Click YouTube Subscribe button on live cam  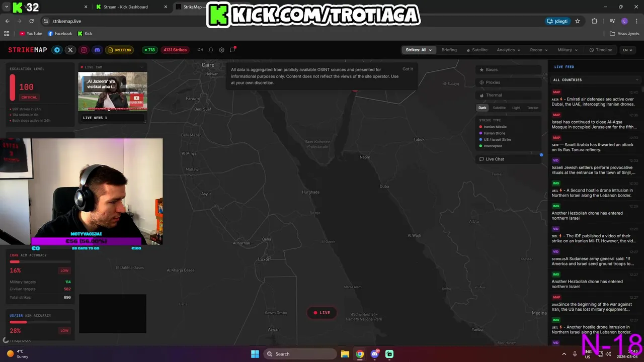pyautogui.click(x=136, y=100)
